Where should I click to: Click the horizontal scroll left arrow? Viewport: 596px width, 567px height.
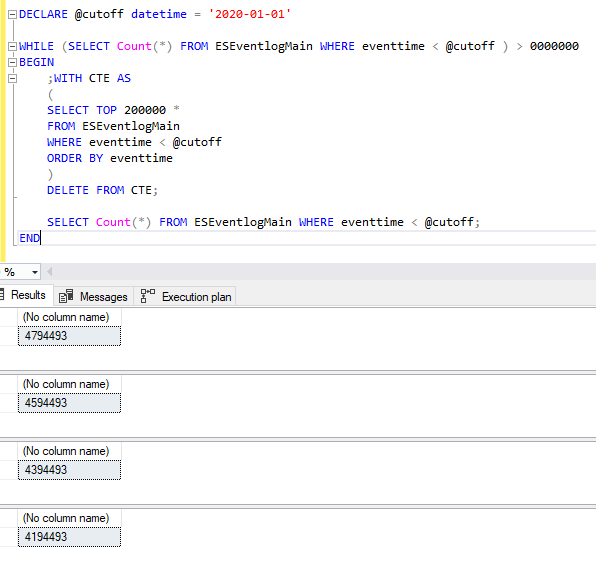[49, 272]
